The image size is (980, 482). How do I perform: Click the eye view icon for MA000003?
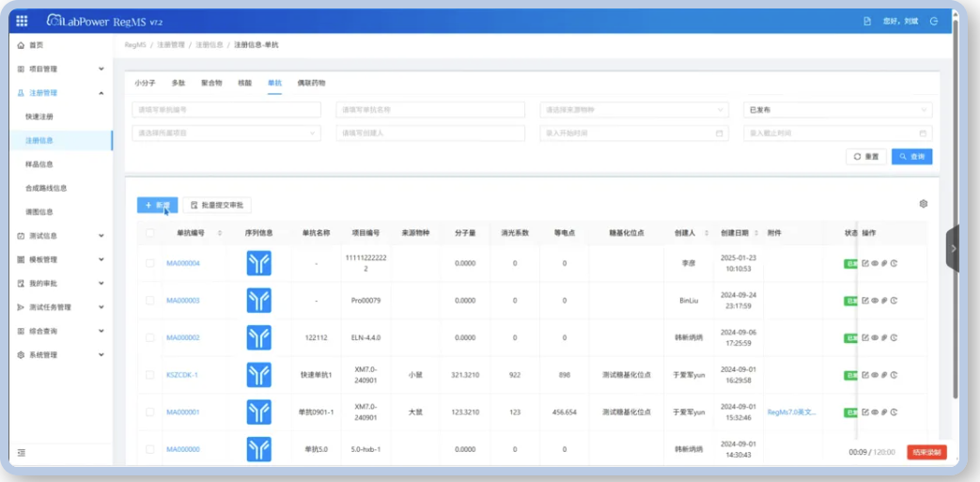[875, 301]
